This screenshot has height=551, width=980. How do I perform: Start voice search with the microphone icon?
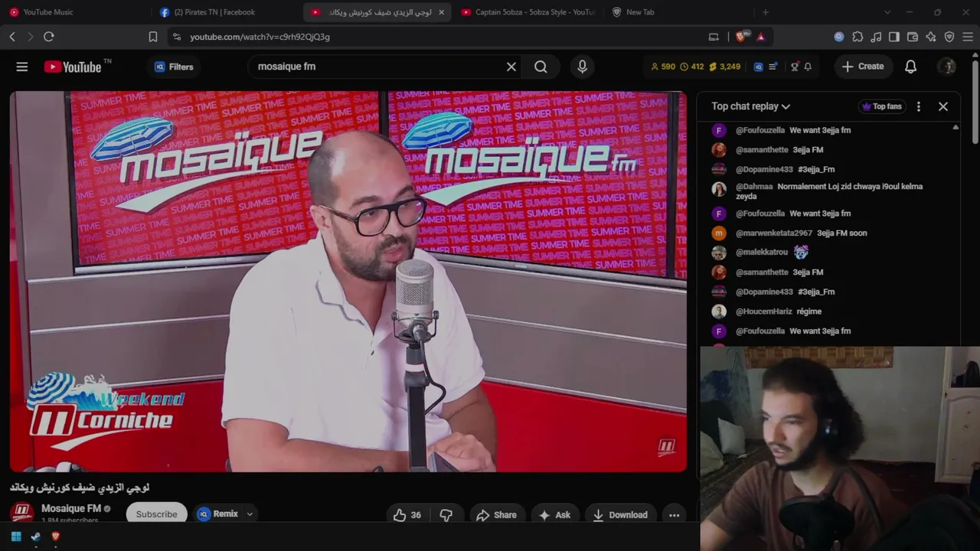pyautogui.click(x=582, y=67)
